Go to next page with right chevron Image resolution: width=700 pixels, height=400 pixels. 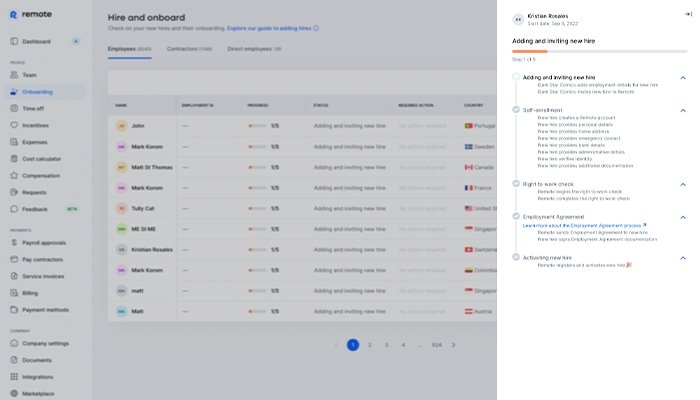pos(453,345)
